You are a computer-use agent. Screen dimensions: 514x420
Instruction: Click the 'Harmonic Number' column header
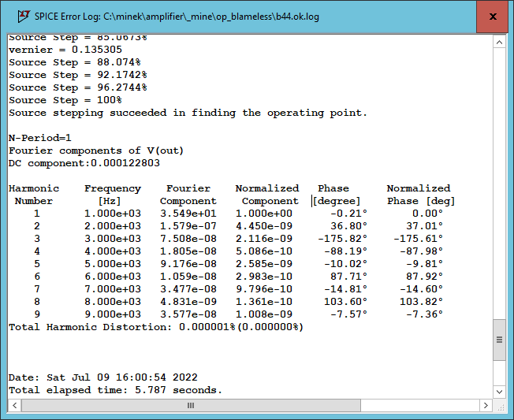point(34,195)
